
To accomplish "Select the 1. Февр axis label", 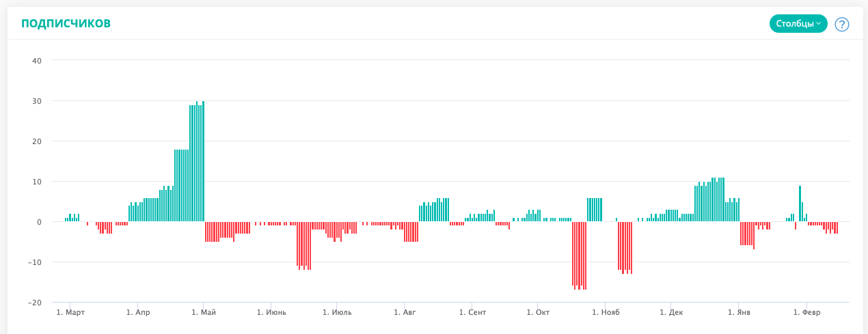I will click(x=806, y=312).
